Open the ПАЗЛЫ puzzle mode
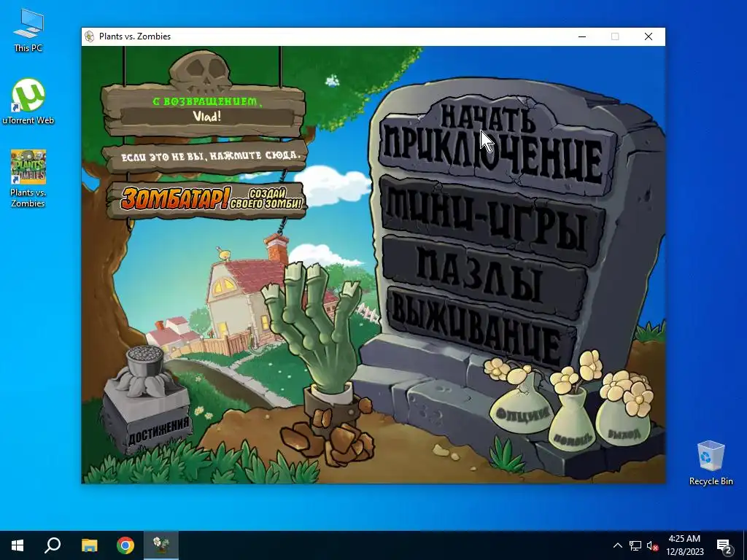Image resolution: width=747 pixels, height=560 pixels. coord(484,276)
